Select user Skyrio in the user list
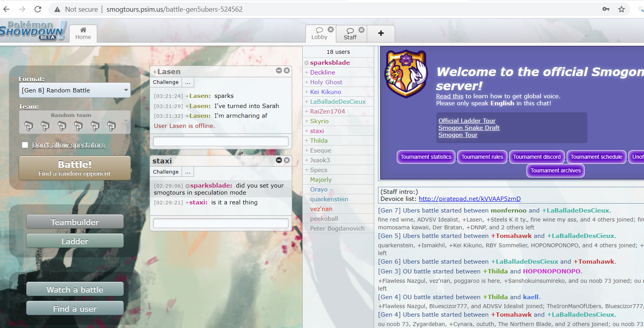This screenshot has height=328, width=644. tap(338, 121)
